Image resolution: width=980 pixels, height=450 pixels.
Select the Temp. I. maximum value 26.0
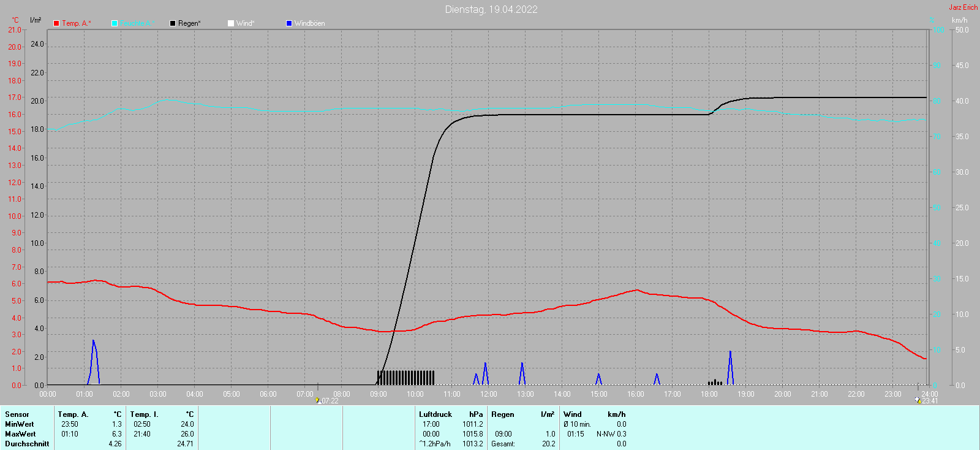coord(187,434)
